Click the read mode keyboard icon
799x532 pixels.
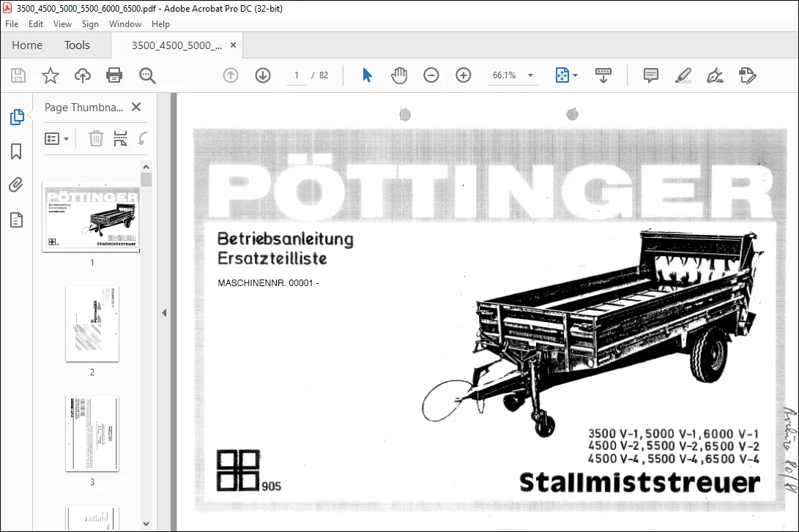pos(603,75)
